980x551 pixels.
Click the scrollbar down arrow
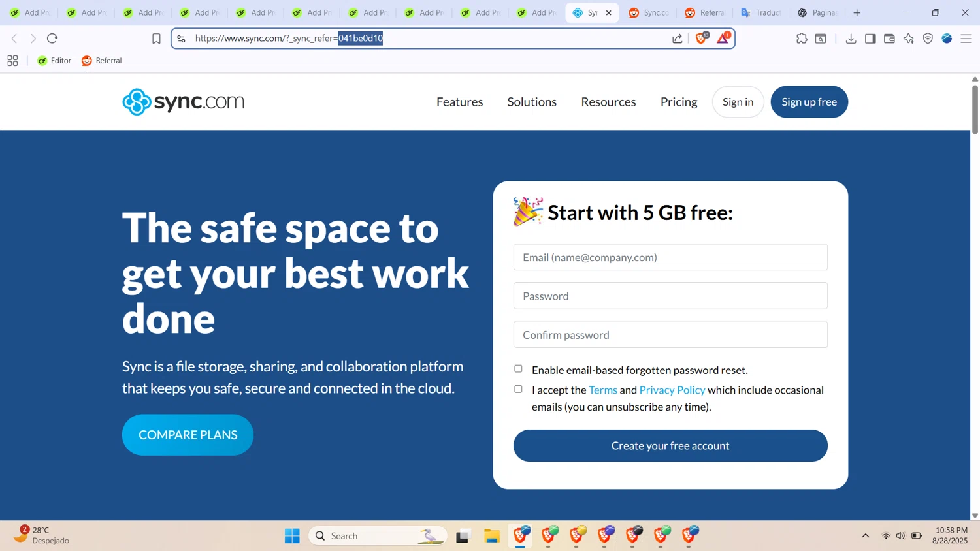(x=975, y=516)
